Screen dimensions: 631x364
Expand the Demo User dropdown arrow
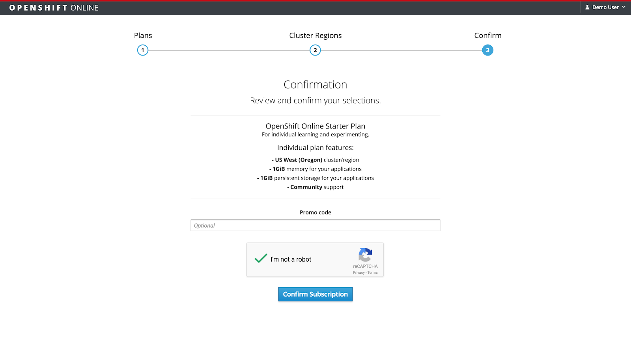624,7
